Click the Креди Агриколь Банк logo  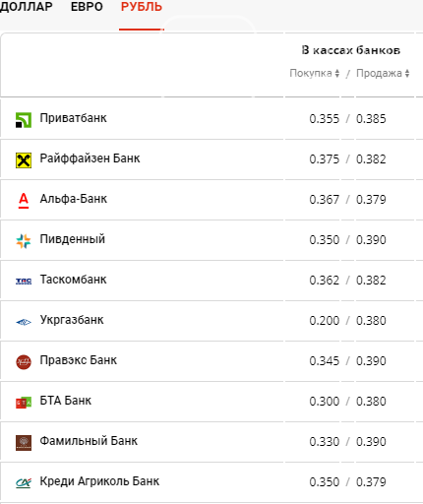pyautogui.click(x=24, y=483)
